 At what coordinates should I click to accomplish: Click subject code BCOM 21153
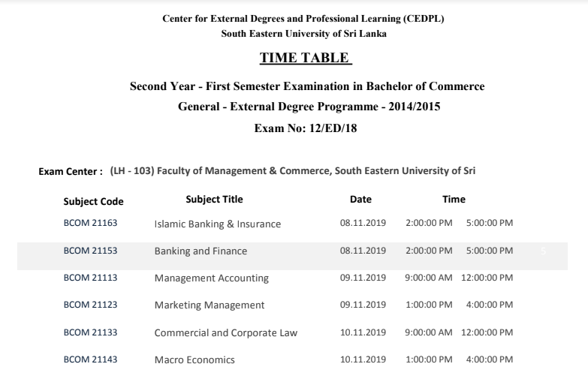pos(90,251)
